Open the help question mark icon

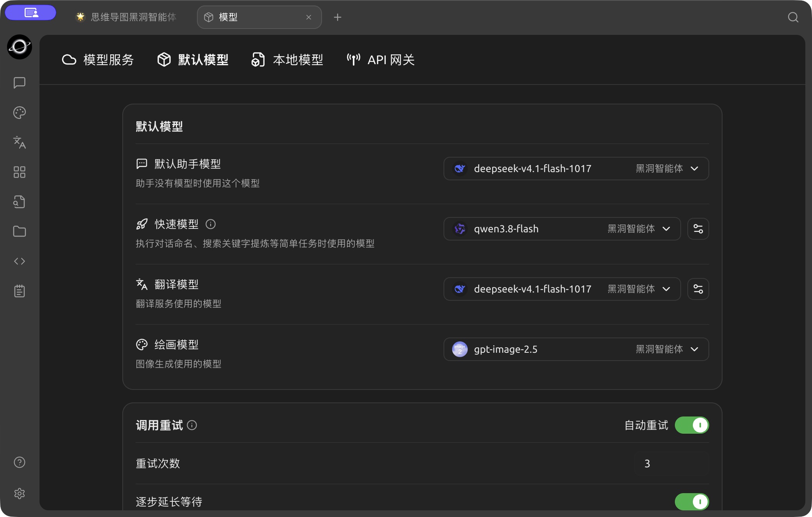(20, 462)
